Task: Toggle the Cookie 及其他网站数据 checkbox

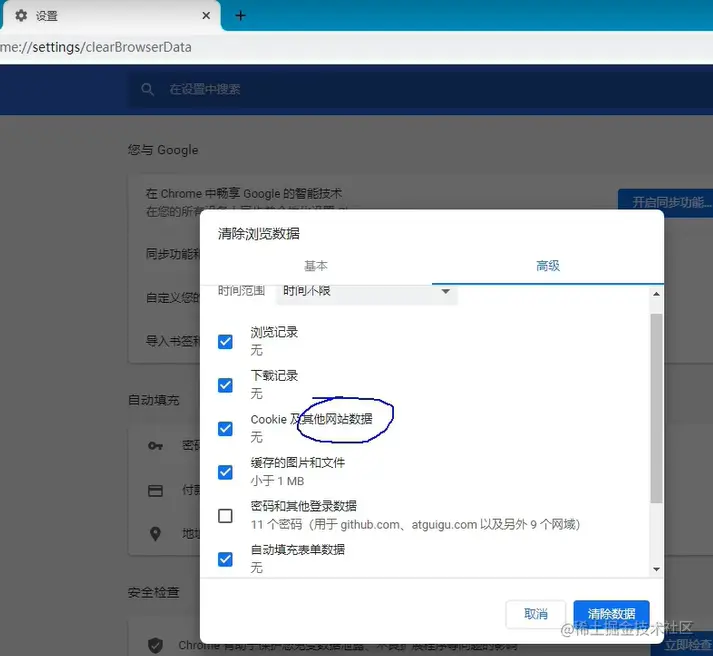Action: (x=225, y=429)
